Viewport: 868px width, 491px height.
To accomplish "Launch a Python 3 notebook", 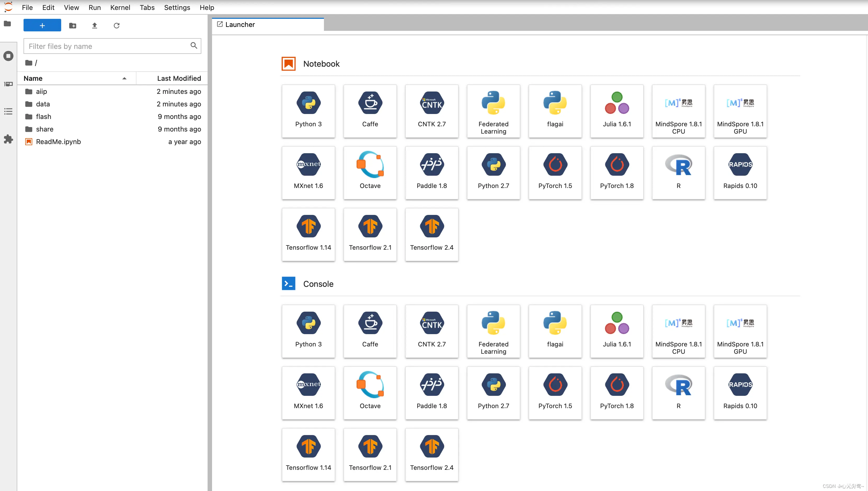I will [309, 111].
